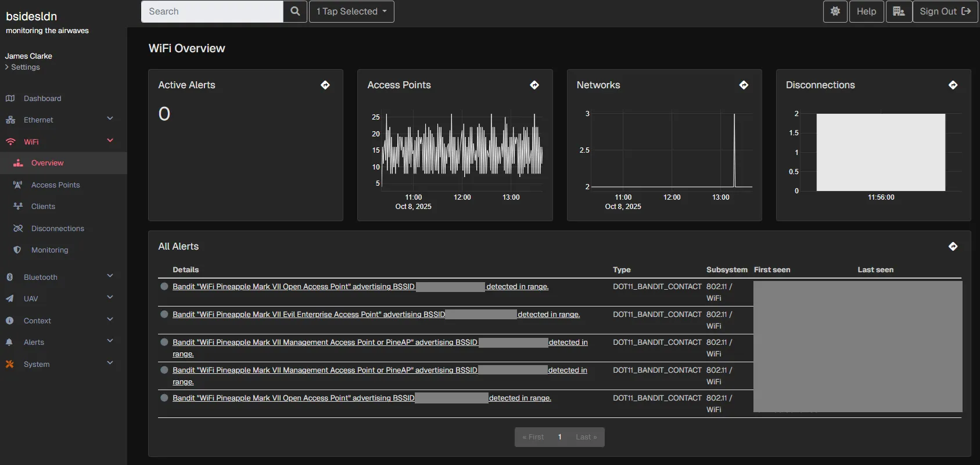Open the Evil Enterprise Access Point alert
980x465 pixels.
pyautogui.click(x=308, y=315)
